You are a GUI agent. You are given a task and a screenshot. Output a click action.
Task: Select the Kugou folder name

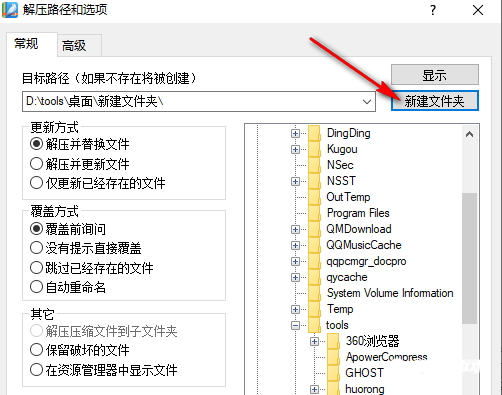pos(342,149)
